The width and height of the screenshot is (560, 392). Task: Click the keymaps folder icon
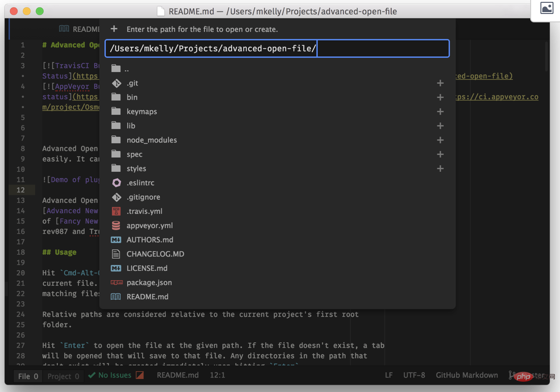(x=116, y=112)
